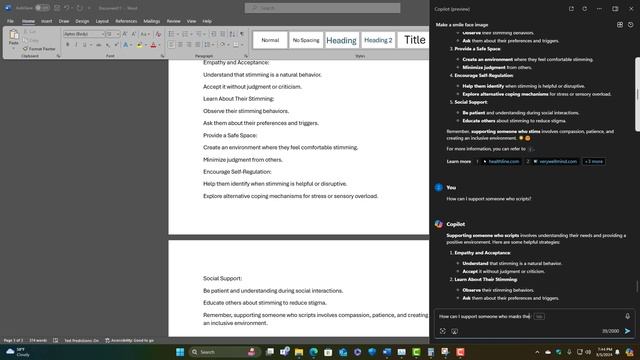Switch to the Layout tab

coord(102,21)
